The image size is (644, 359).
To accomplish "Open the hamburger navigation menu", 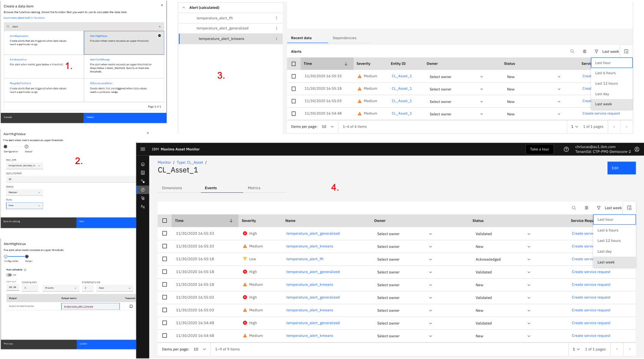I will pos(142,149).
